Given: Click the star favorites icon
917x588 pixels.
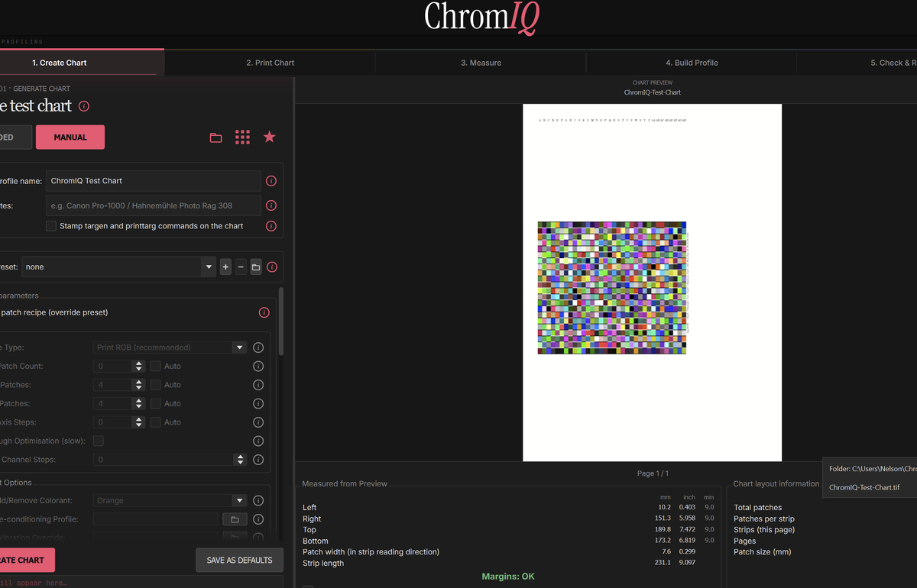Looking at the screenshot, I should [x=269, y=137].
